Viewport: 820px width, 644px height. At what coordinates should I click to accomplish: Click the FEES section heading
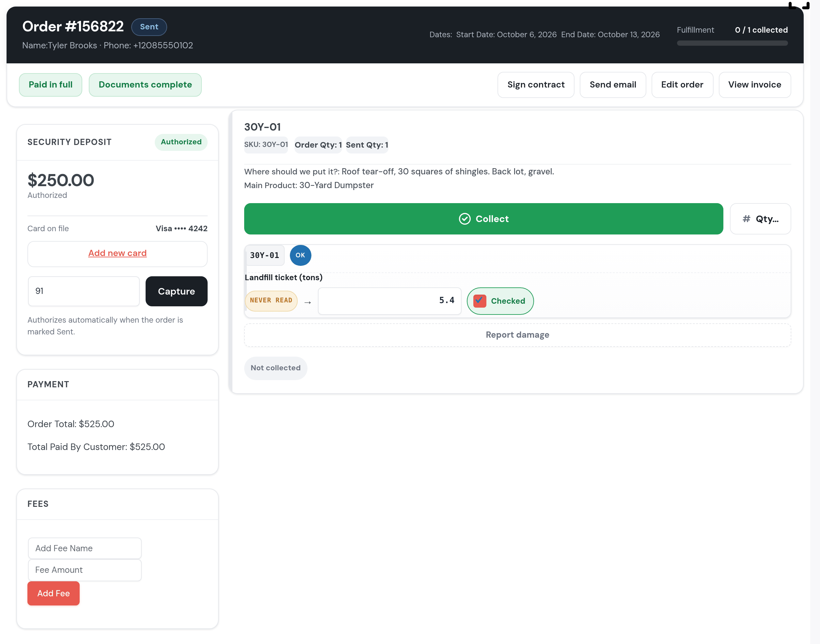(38, 504)
